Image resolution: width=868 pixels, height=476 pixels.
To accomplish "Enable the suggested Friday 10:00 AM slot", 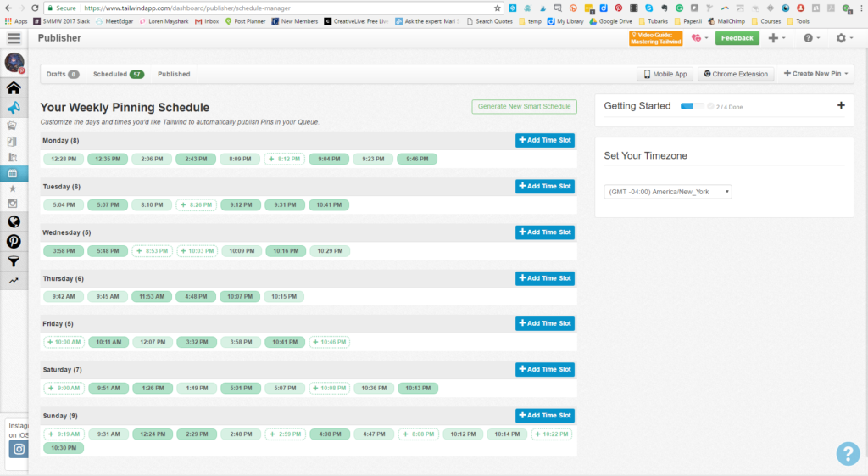I will [x=64, y=342].
